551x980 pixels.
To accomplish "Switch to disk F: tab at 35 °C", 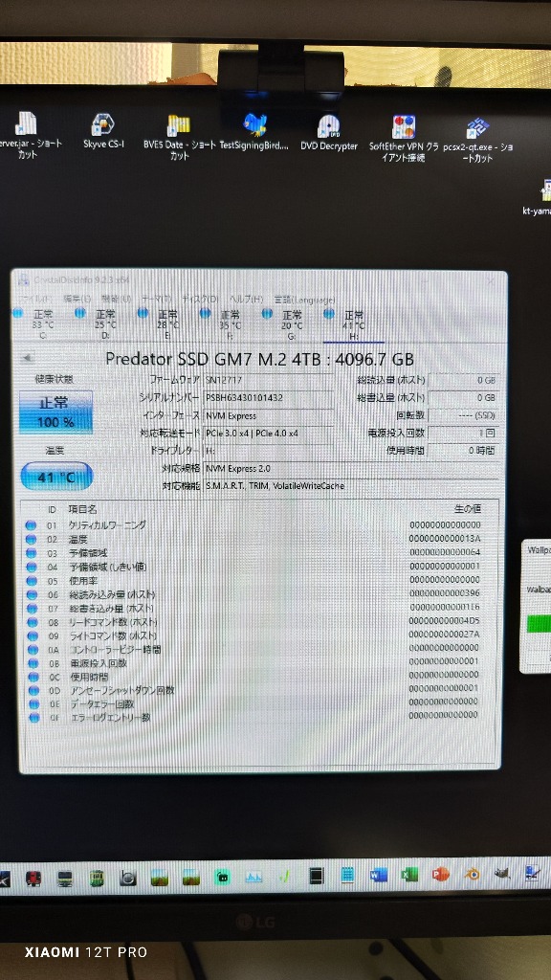I will tap(223, 325).
